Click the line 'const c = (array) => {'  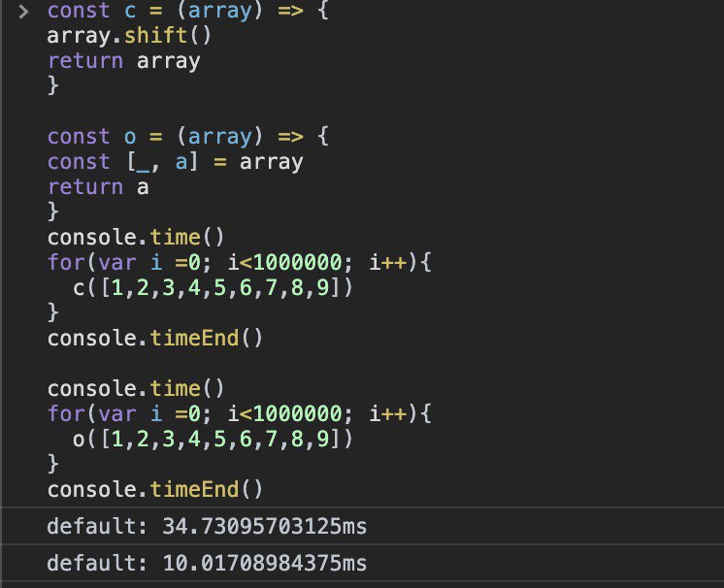[x=188, y=10]
